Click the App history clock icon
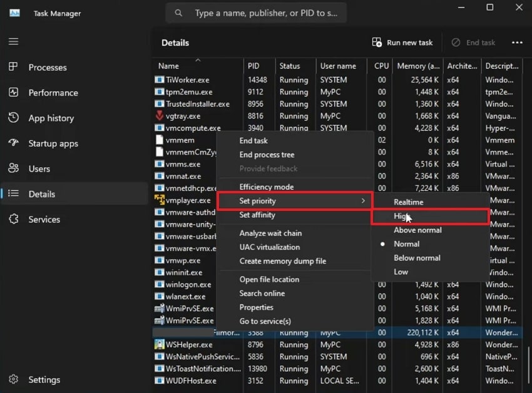 point(13,118)
